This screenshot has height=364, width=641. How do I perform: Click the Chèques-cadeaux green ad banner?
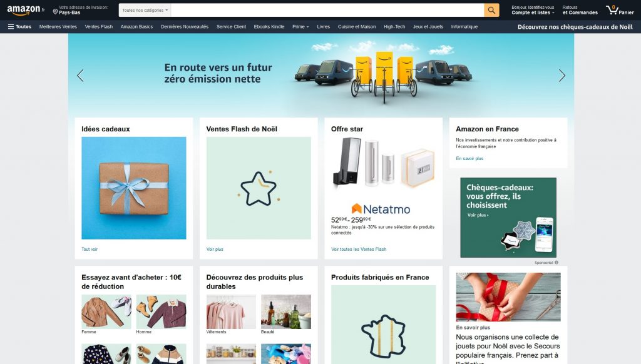point(508,218)
